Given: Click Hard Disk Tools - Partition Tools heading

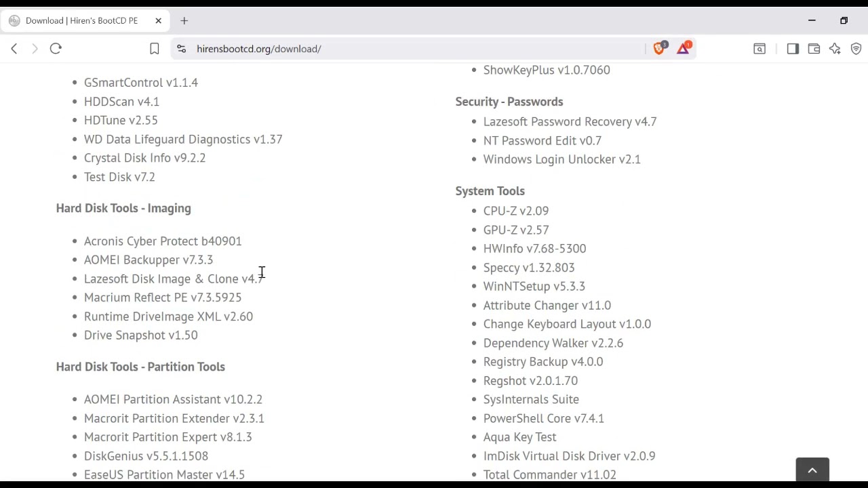Looking at the screenshot, I should pos(140,367).
